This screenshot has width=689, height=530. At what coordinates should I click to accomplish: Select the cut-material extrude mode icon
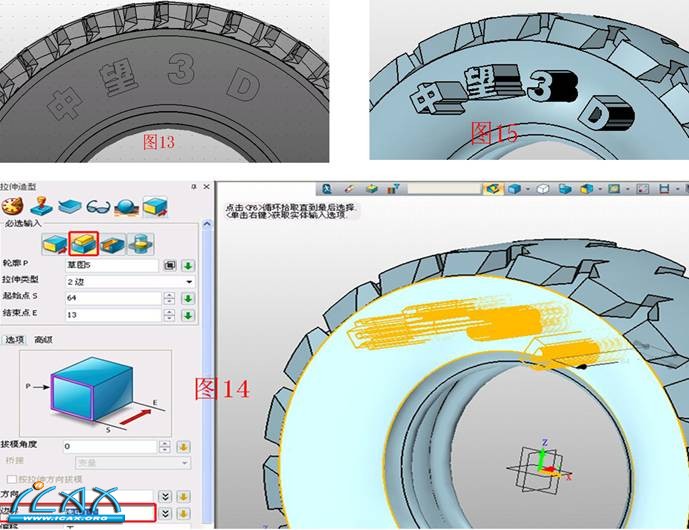coord(113,244)
